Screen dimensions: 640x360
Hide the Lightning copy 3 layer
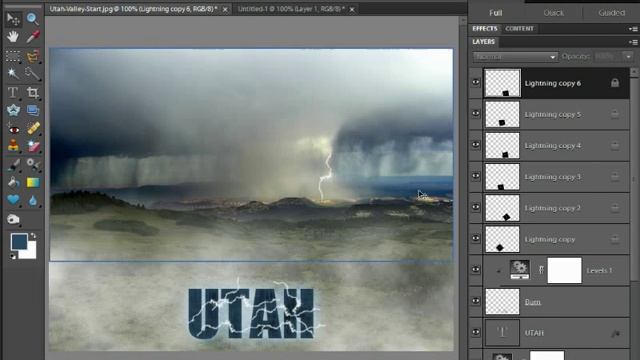click(476, 176)
